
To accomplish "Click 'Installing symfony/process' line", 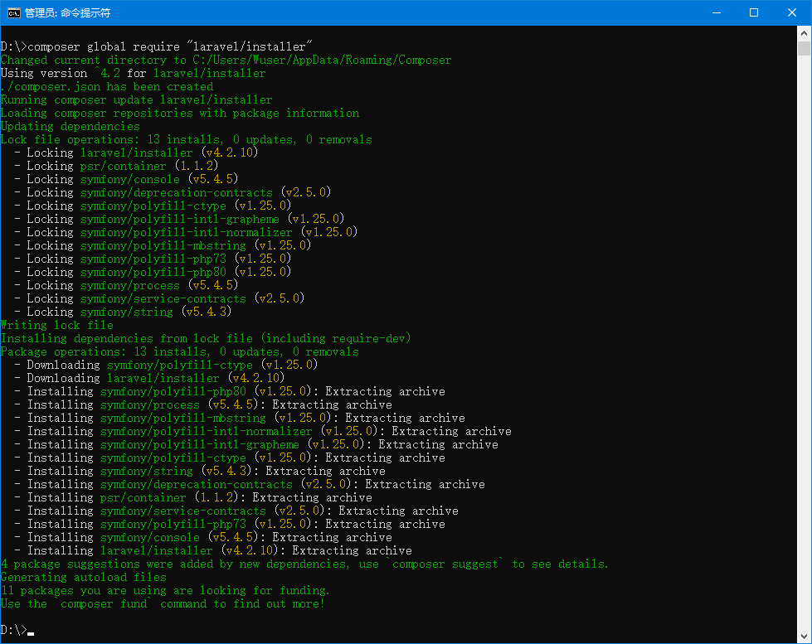I will click(x=203, y=404).
